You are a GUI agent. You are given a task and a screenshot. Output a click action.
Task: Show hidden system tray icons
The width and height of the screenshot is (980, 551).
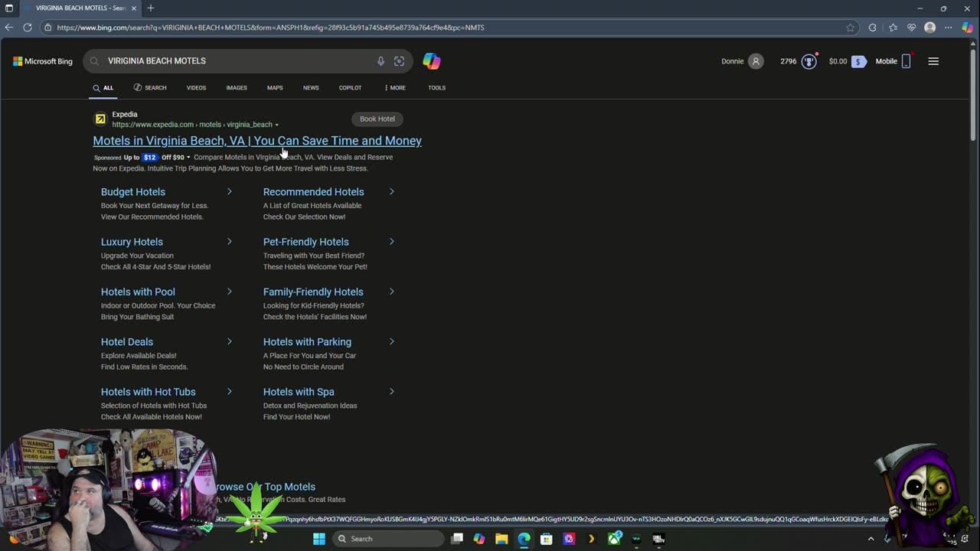coord(871,539)
